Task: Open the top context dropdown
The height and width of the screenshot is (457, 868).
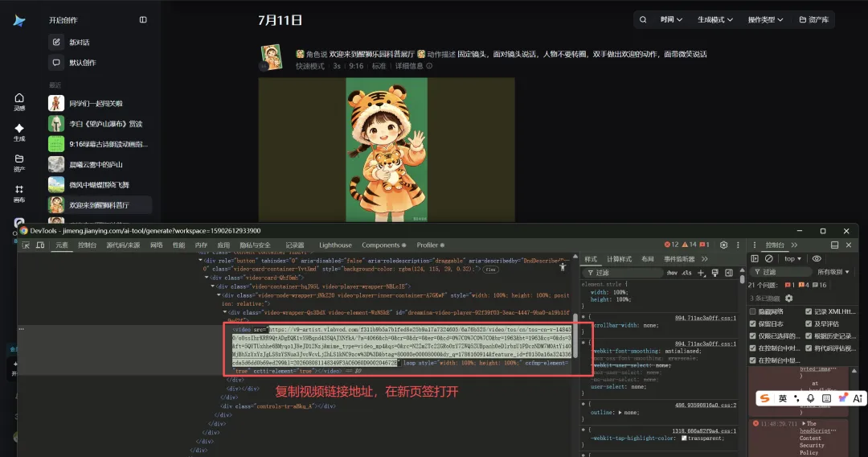Action: click(x=792, y=259)
